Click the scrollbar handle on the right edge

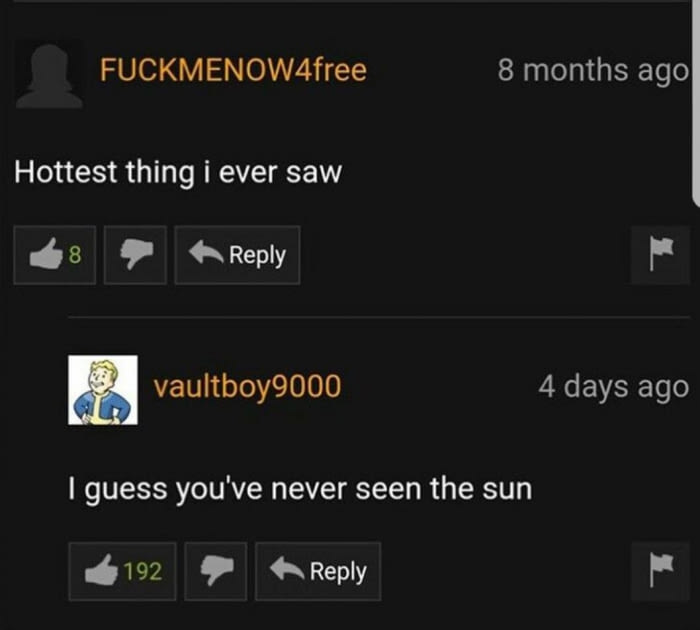696,103
